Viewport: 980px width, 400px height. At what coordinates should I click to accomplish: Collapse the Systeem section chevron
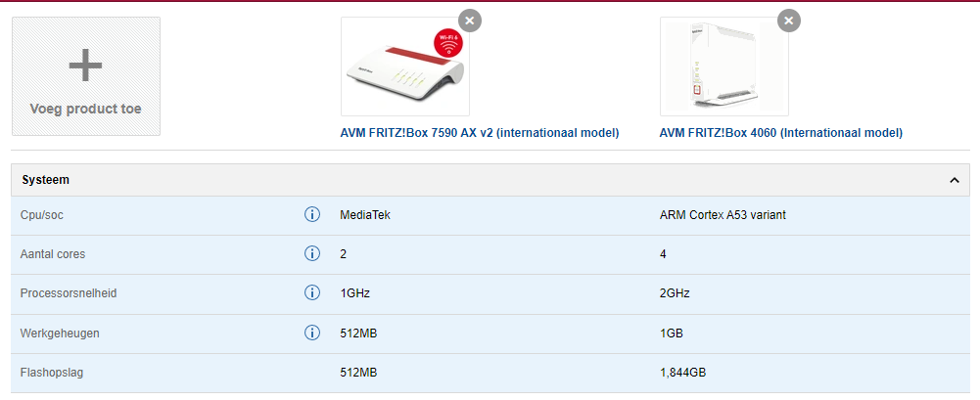pyautogui.click(x=954, y=181)
